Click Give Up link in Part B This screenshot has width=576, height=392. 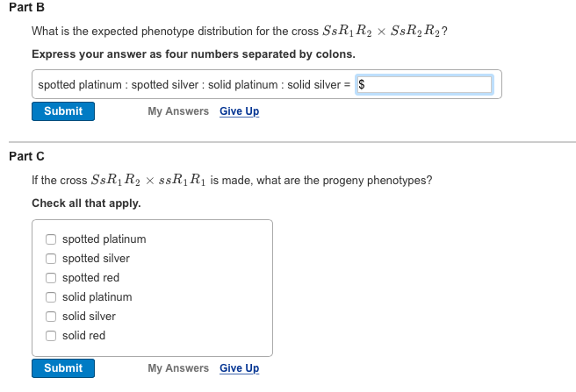tap(239, 111)
